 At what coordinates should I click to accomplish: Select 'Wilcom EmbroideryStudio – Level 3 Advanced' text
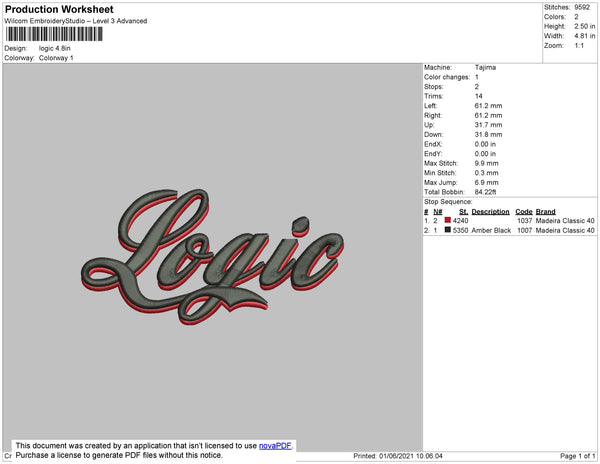[76, 21]
